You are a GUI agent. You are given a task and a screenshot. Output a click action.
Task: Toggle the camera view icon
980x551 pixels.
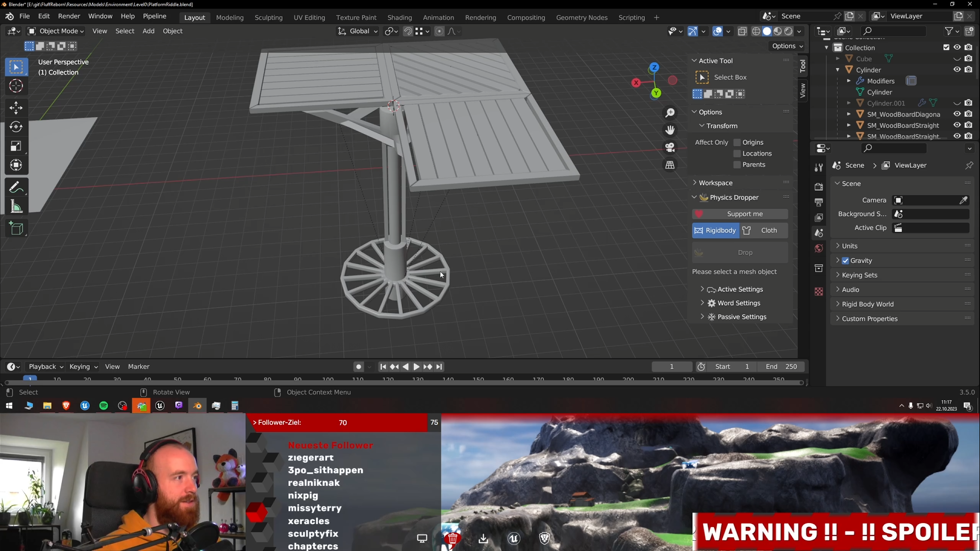click(x=670, y=147)
